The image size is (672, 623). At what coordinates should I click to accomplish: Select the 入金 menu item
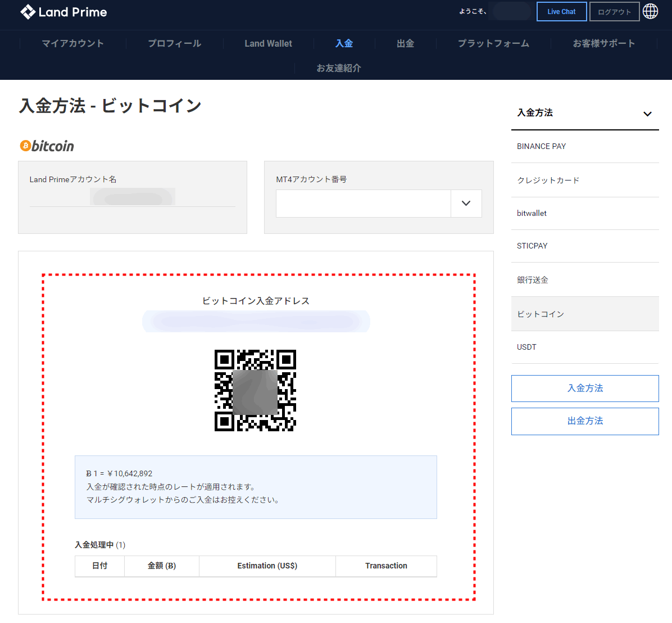tap(344, 43)
